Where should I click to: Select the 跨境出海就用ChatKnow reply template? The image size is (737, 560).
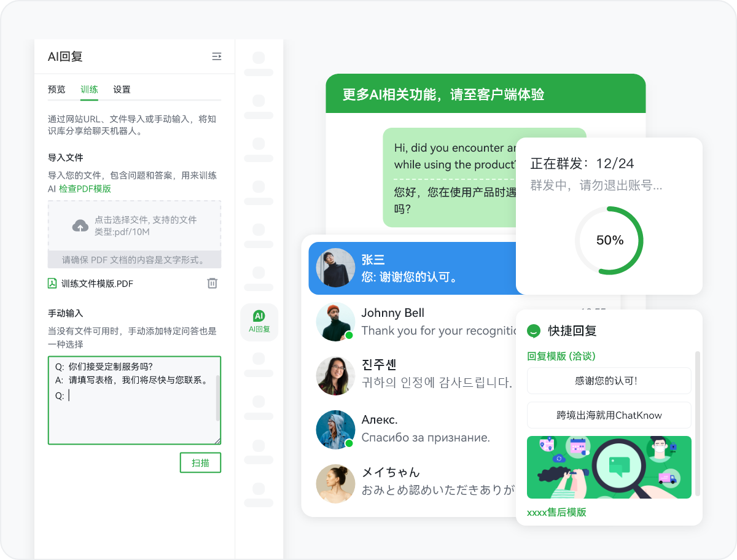609,415
